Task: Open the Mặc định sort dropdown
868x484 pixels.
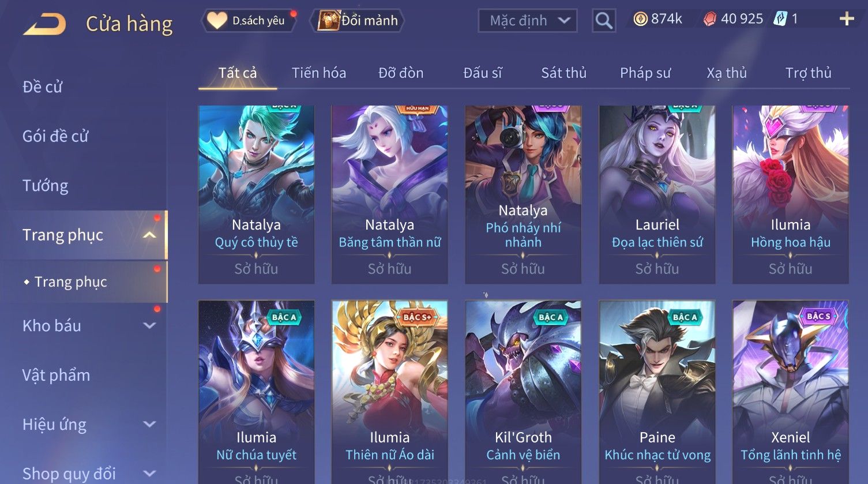Action: coord(527,21)
